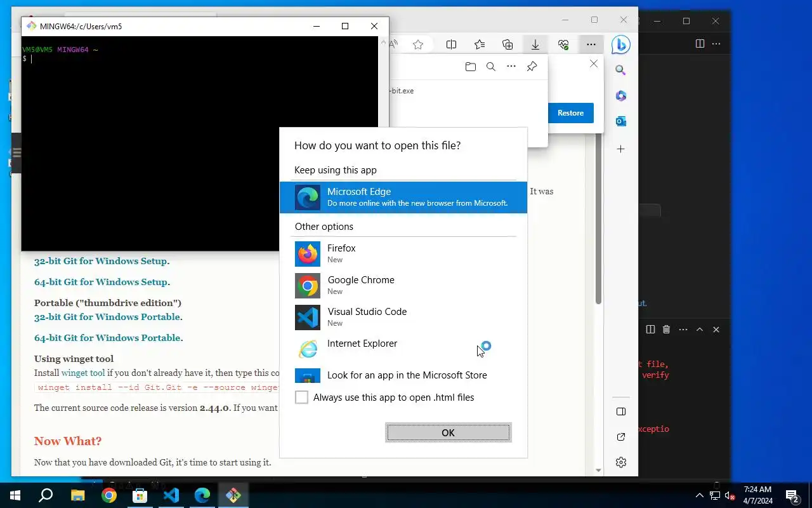Open the 32-bit Git for Windows Portable link

(x=107, y=317)
